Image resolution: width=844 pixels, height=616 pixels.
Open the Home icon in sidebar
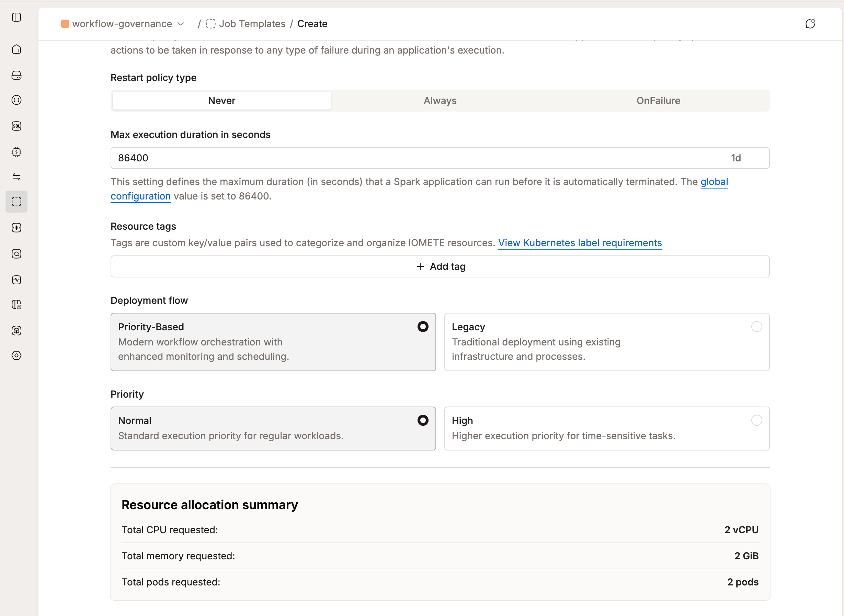click(16, 49)
